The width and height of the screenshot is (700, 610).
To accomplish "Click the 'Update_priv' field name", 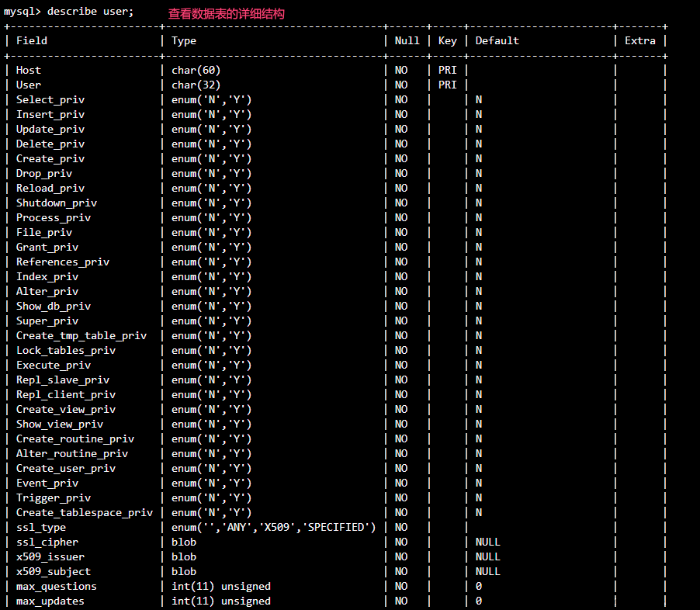I will coord(50,129).
